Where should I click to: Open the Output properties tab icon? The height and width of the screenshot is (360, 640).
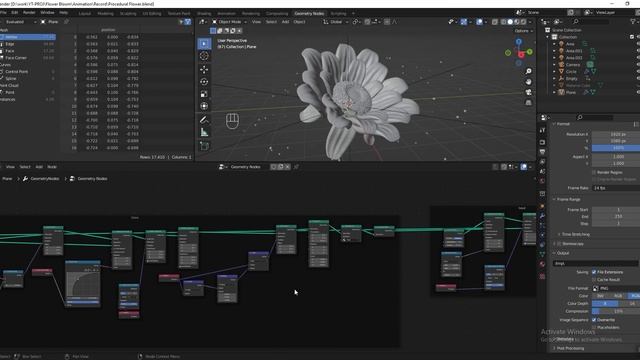pos(542,152)
